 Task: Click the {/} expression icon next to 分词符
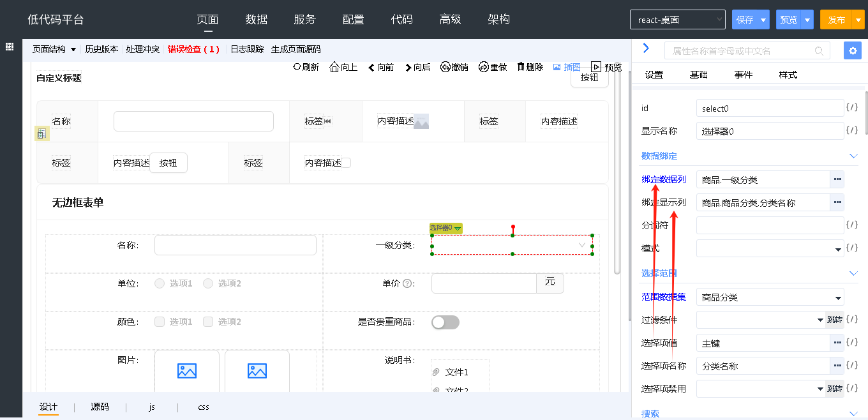[x=852, y=225]
